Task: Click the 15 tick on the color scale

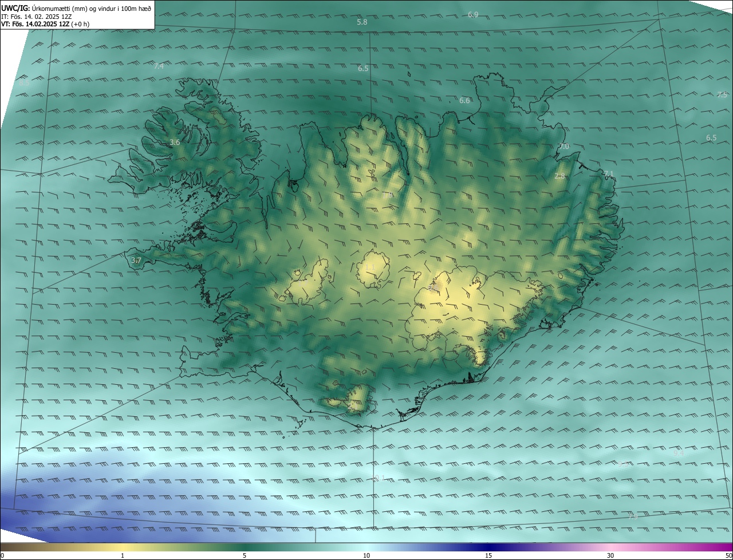Action: [488, 555]
